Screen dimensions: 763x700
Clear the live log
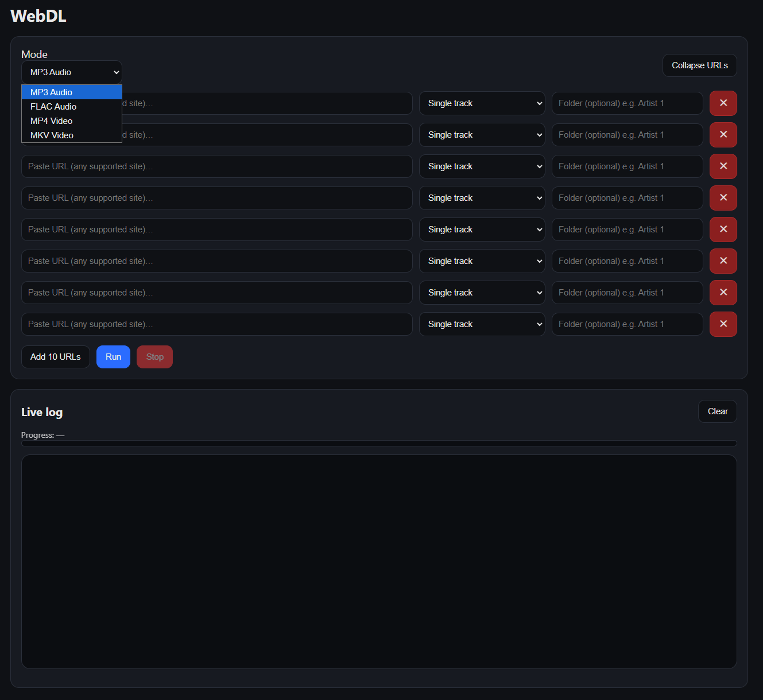tap(717, 411)
